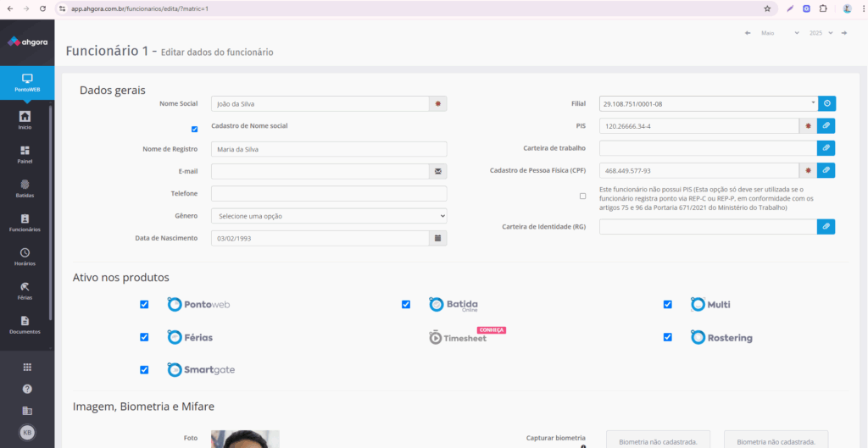
Task: Select the PontoWEB module tab
Action: tap(27, 82)
